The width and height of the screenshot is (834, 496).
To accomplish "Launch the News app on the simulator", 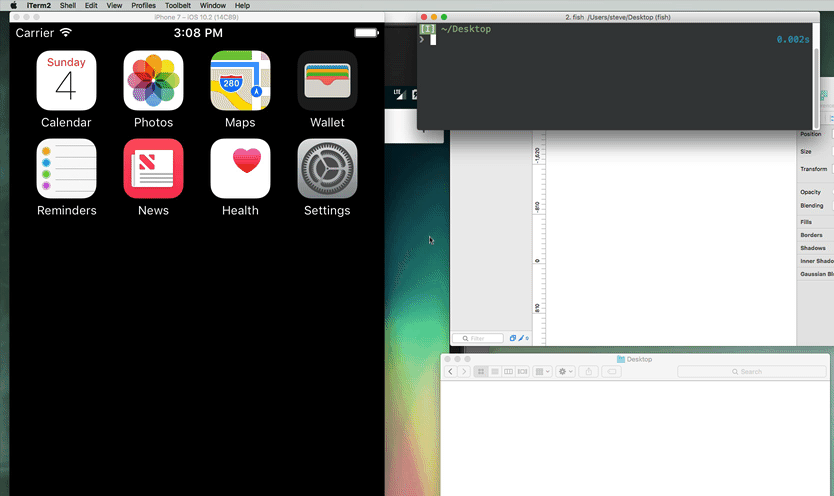I will tap(153, 169).
